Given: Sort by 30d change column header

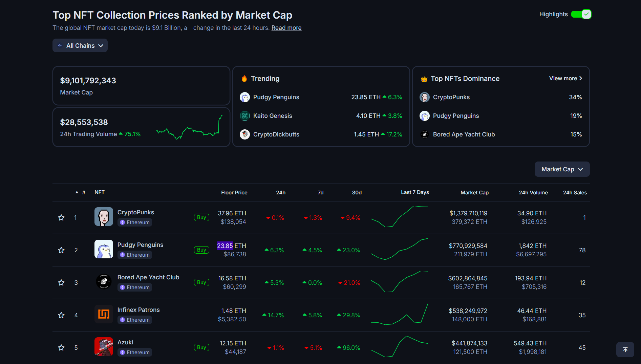Looking at the screenshot, I should [x=357, y=192].
